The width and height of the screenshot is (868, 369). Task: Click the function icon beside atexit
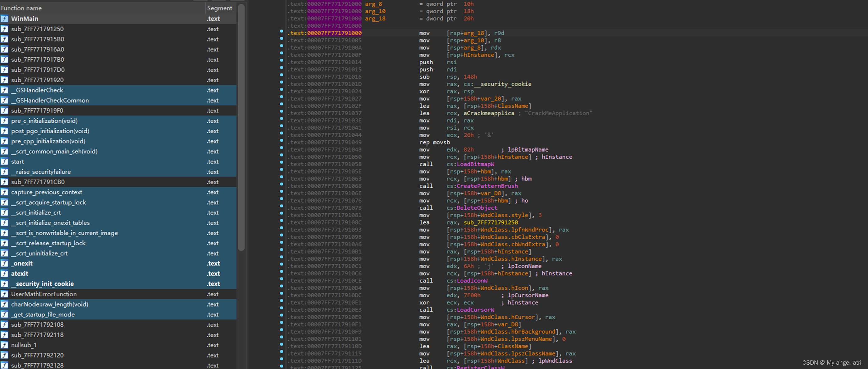[x=4, y=274]
